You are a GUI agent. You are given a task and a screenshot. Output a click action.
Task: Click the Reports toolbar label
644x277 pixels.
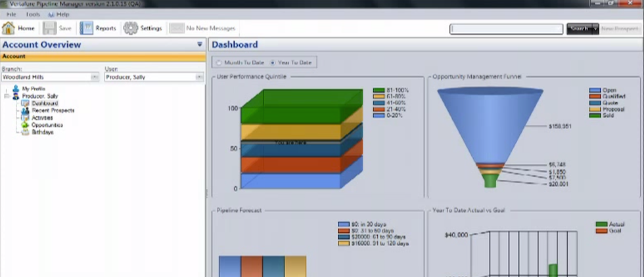tap(106, 28)
